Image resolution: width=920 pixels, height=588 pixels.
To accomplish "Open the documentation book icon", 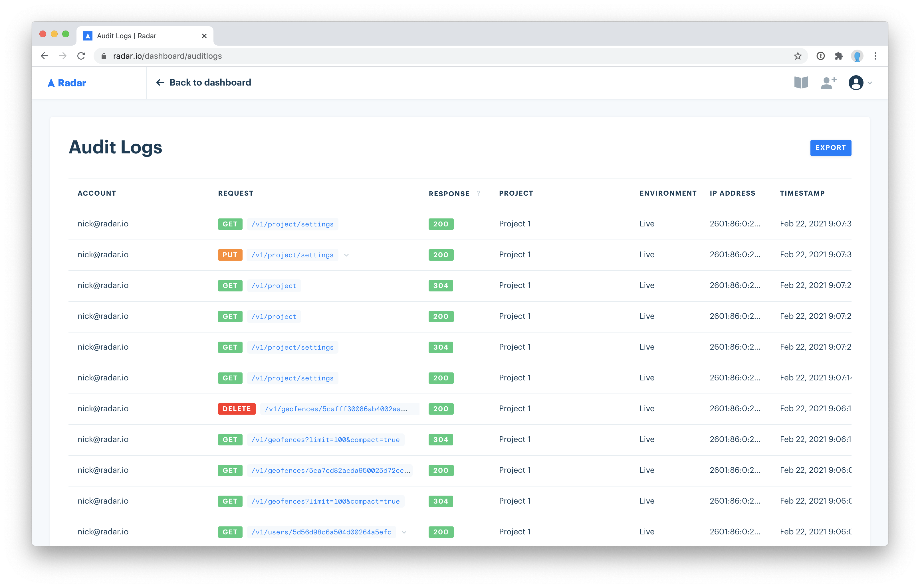I will (801, 82).
